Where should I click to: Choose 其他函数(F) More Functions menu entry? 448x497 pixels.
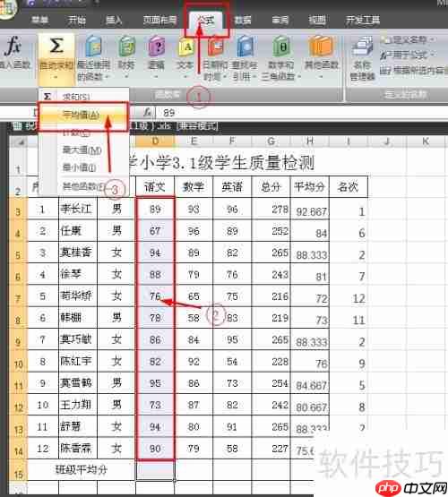[83, 186]
